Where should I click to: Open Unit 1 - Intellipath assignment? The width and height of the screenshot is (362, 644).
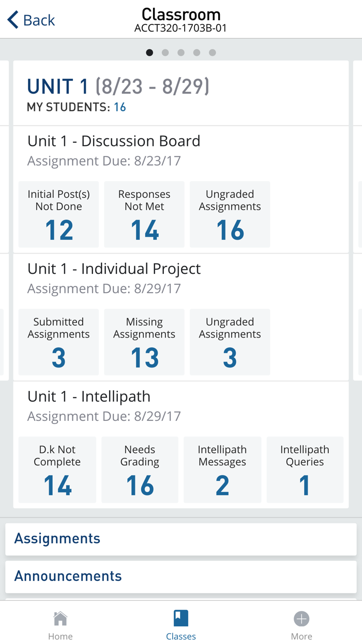click(88, 396)
